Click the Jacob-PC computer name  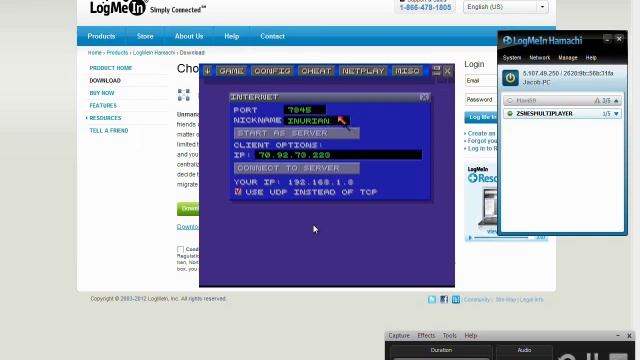pyautogui.click(x=536, y=82)
